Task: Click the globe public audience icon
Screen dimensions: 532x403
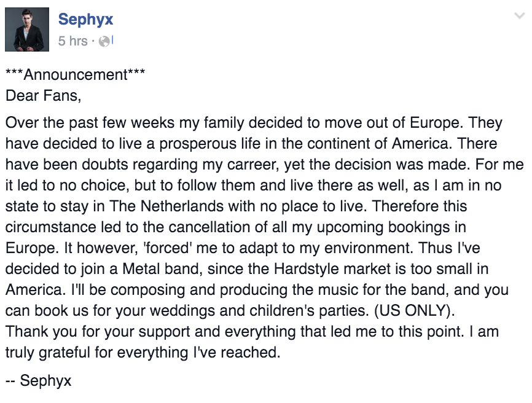Action: (x=104, y=41)
